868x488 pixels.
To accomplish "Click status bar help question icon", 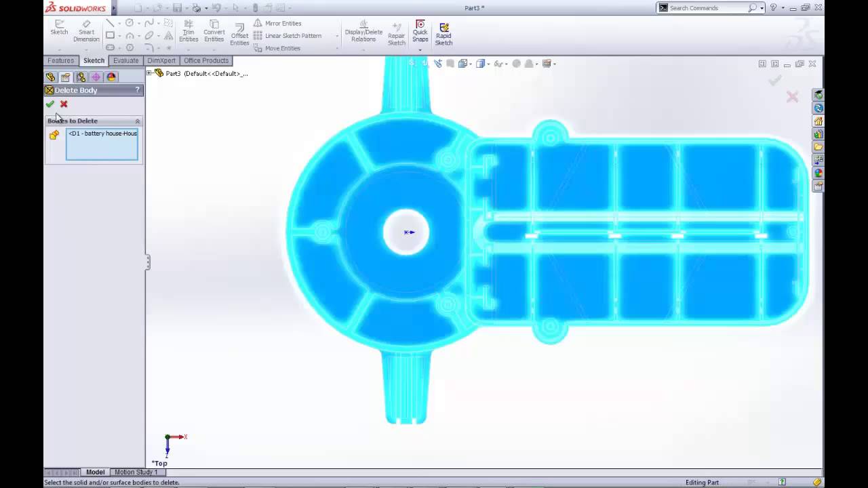I will [782, 483].
